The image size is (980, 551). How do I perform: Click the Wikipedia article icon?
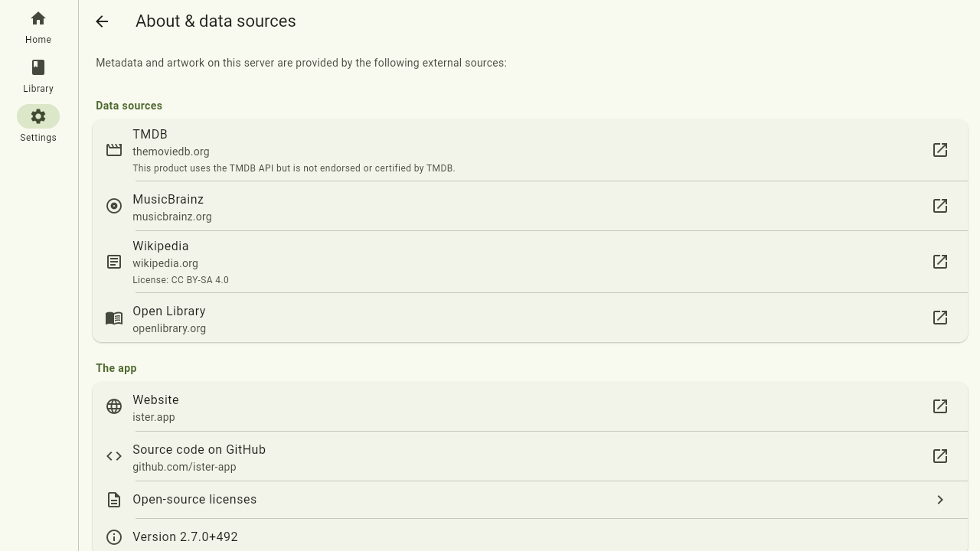(114, 262)
